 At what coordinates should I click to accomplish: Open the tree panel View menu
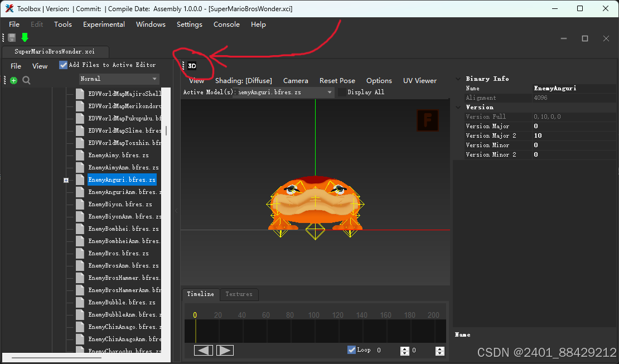pos(40,66)
